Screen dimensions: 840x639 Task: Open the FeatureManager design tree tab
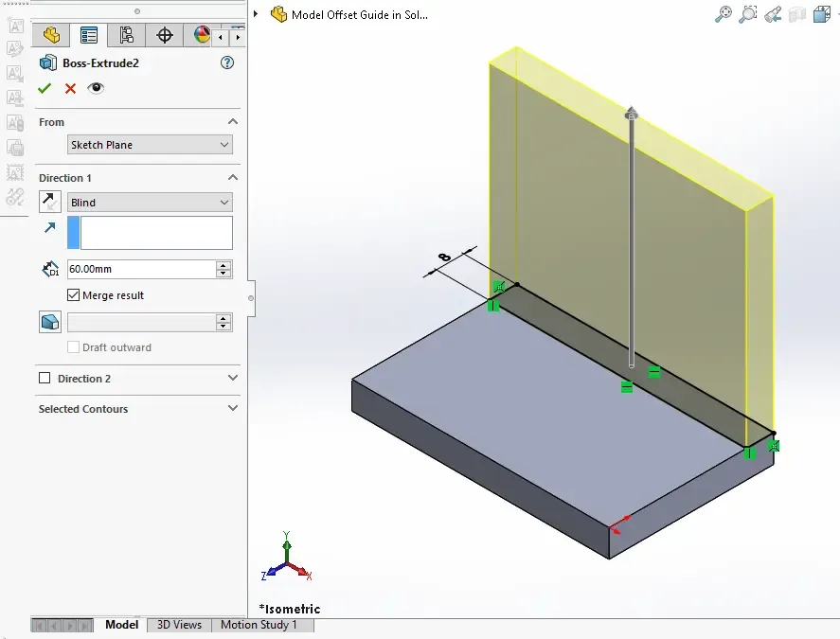tap(51, 36)
